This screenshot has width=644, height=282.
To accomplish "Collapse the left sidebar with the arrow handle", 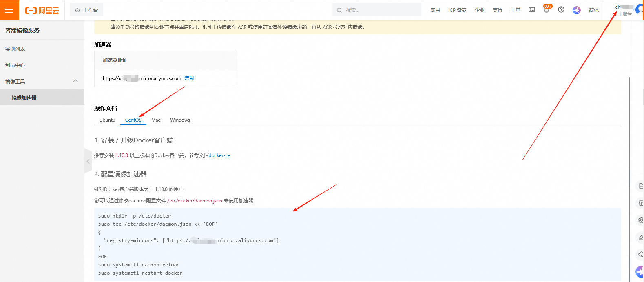I will click(88, 161).
